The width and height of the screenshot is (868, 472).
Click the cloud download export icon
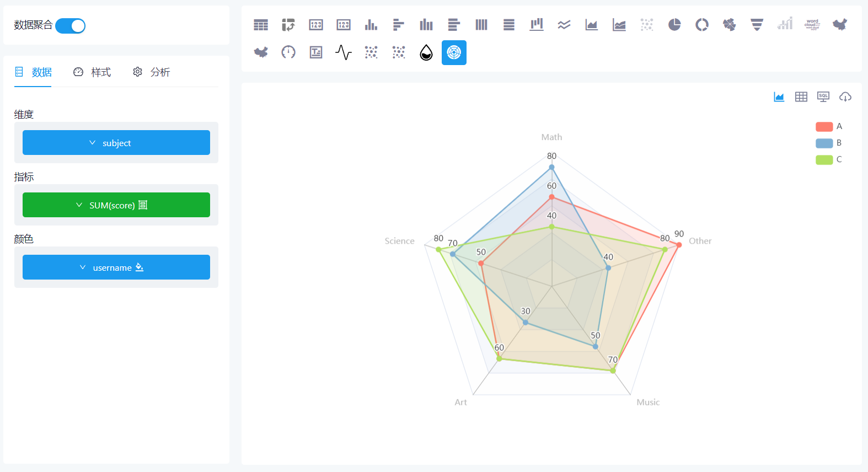coord(845,97)
